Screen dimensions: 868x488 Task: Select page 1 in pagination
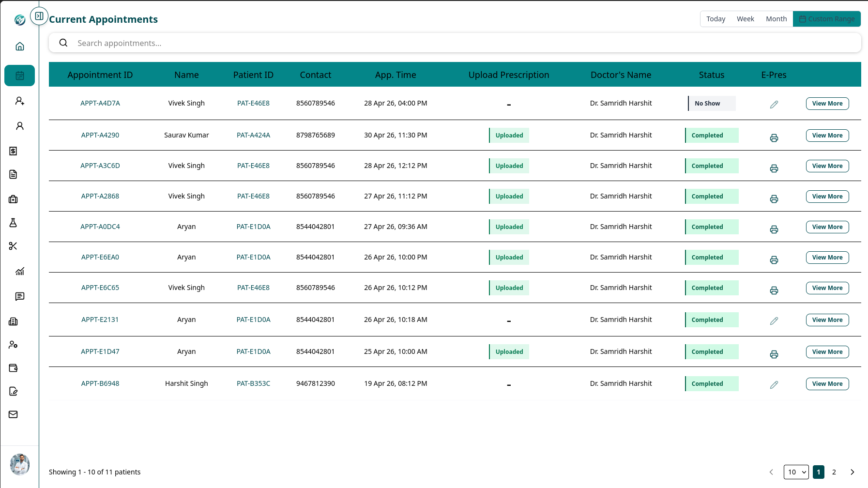coord(819,472)
